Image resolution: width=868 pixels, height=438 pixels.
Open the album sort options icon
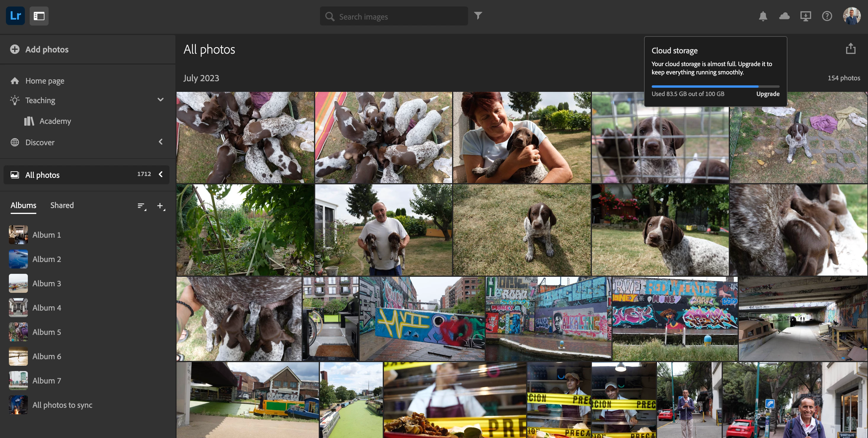pos(142,206)
